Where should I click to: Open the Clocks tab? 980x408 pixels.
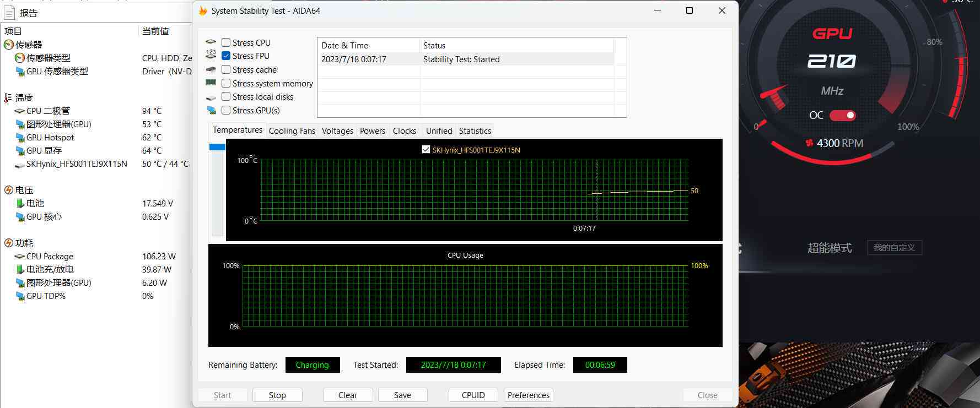click(x=404, y=131)
